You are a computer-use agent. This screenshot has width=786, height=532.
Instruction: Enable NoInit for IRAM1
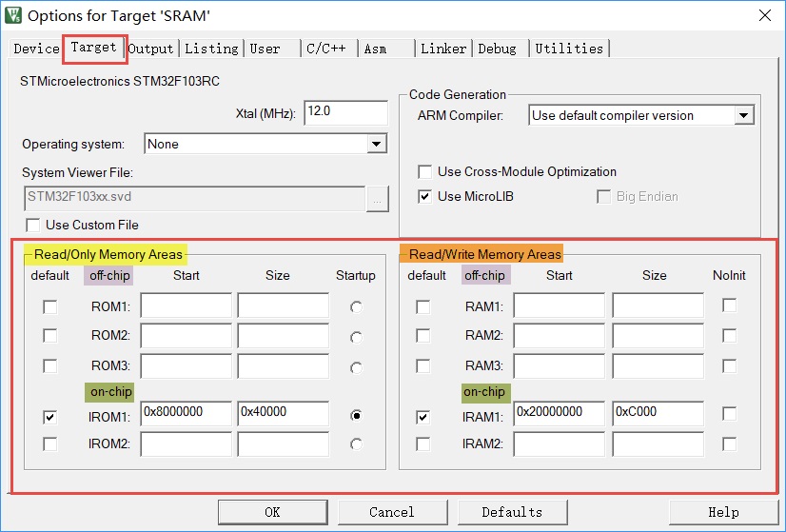pos(729,414)
